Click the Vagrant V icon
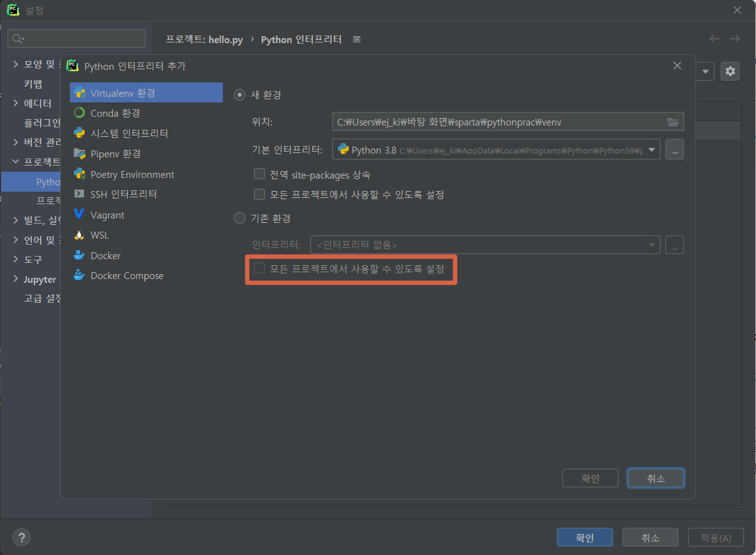This screenshot has width=756, height=555. 79,215
